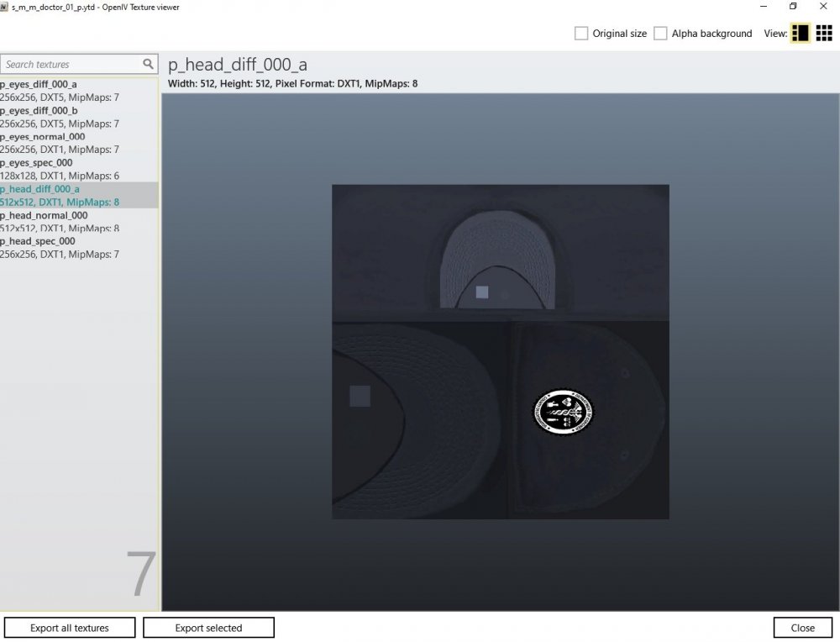Select texture p_eyes_normal_000
840x642 pixels.
pos(79,143)
